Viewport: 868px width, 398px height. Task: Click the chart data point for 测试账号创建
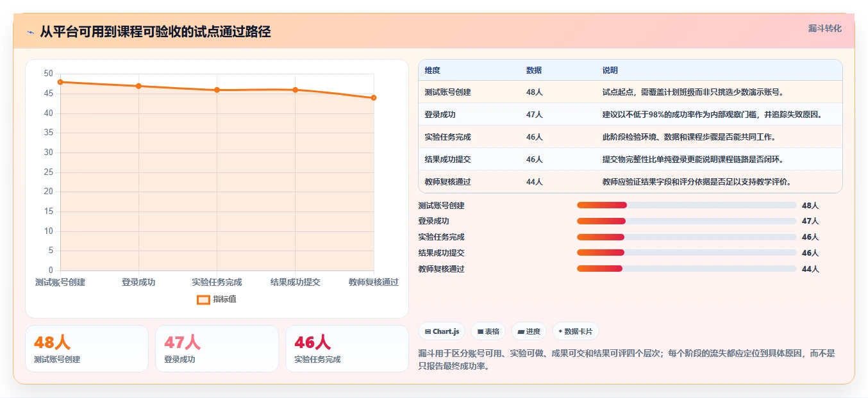coord(60,82)
